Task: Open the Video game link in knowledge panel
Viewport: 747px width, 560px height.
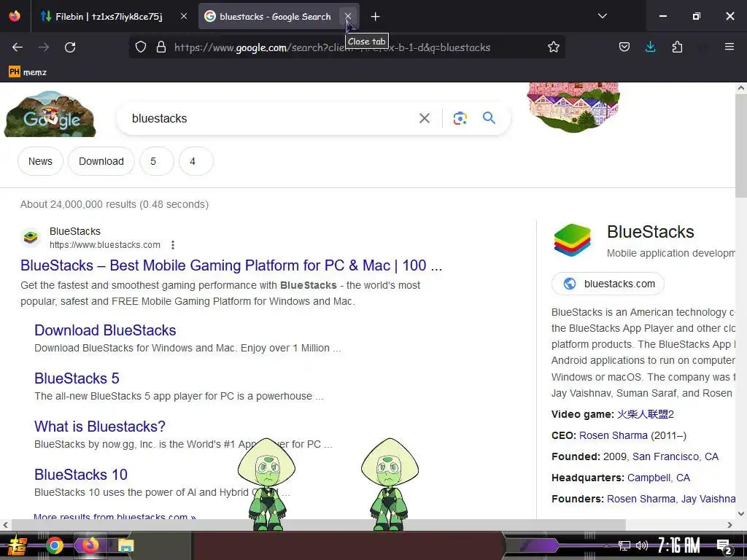Action: pyautogui.click(x=646, y=414)
